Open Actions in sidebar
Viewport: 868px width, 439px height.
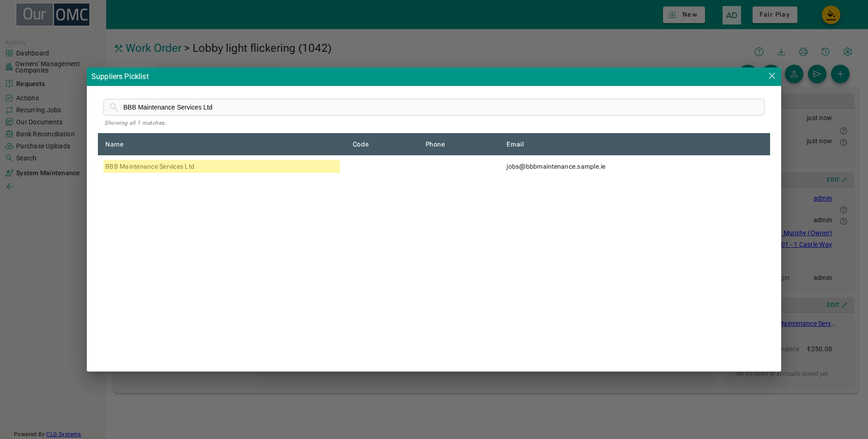coord(27,98)
